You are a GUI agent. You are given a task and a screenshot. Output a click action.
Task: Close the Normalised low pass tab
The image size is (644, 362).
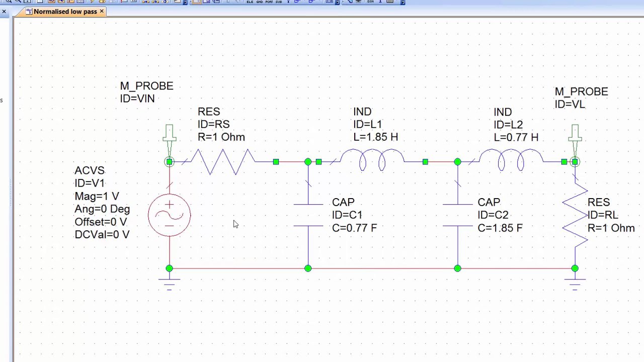(102, 11)
